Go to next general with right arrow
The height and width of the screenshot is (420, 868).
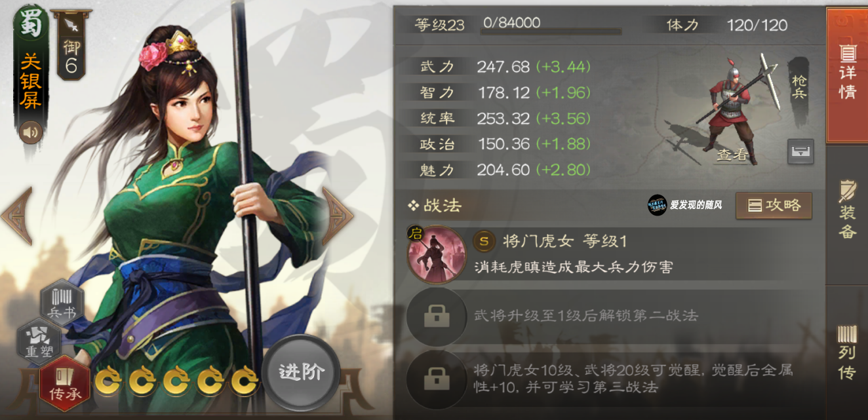coord(338,216)
